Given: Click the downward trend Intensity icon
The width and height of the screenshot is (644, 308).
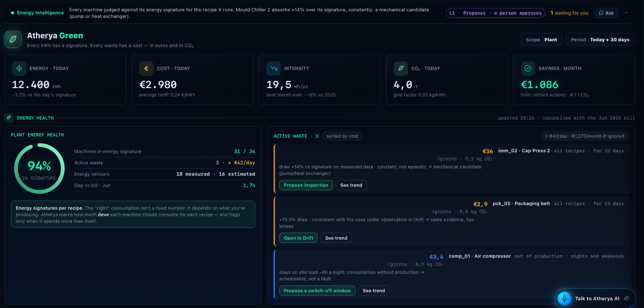Looking at the screenshot, I should 274,68.
